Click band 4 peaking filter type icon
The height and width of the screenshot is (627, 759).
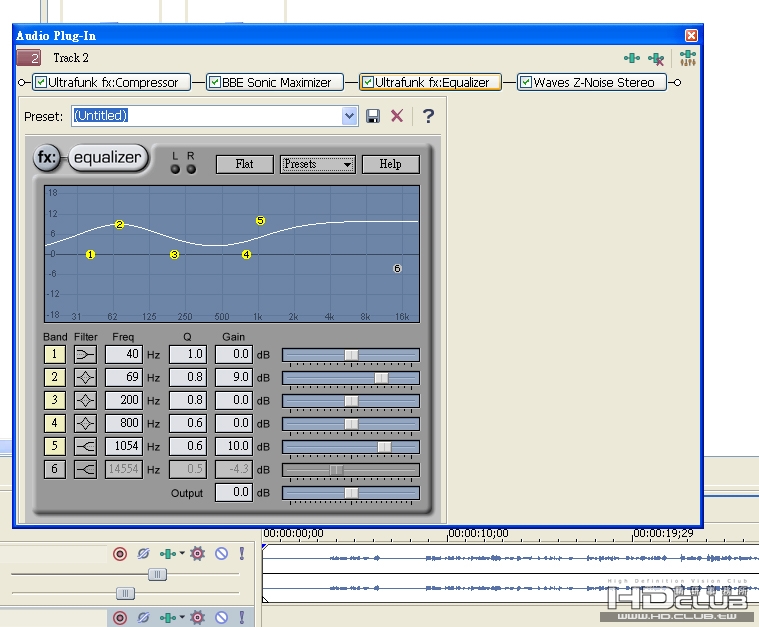tap(85, 423)
